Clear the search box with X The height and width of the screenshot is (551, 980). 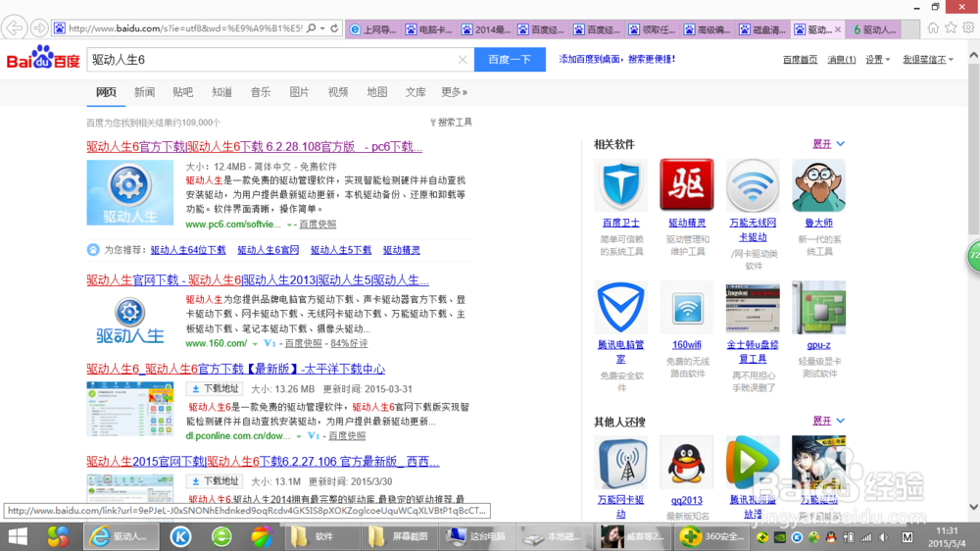tap(463, 60)
